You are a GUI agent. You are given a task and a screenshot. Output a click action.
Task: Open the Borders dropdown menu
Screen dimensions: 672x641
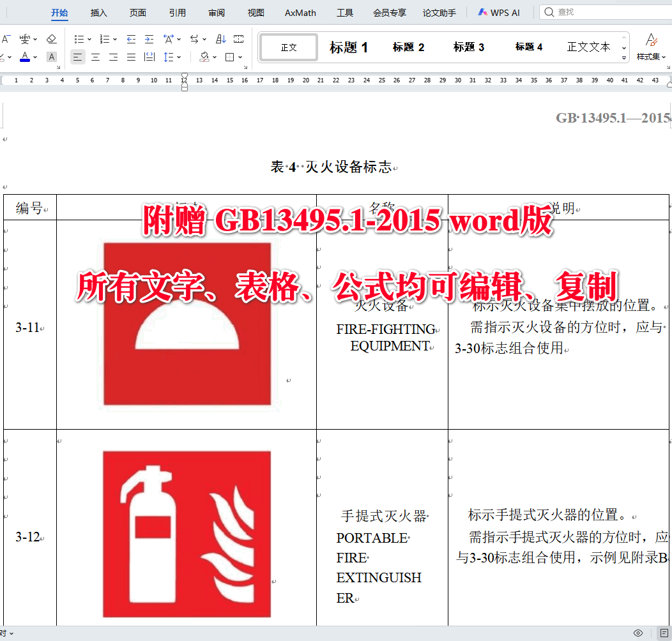pyautogui.click(x=240, y=57)
